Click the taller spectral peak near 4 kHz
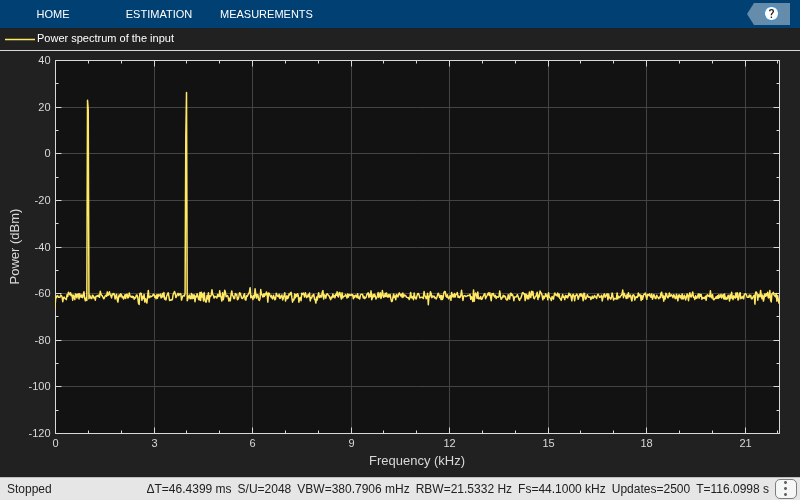800x500 pixels. [186, 93]
